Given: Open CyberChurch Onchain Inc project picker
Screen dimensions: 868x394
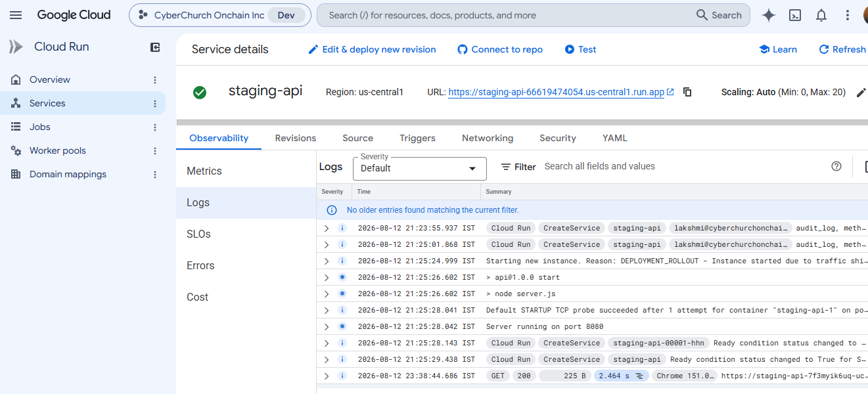Looking at the screenshot, I should 220,15.
